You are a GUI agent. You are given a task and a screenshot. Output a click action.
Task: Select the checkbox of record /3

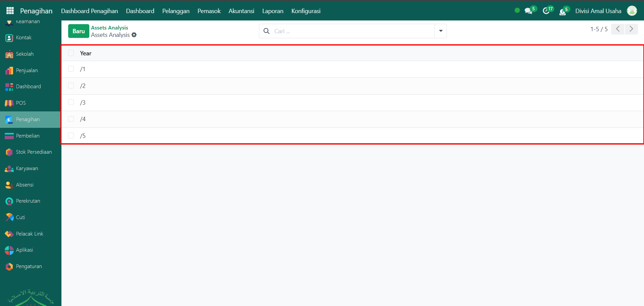(71, 102)
